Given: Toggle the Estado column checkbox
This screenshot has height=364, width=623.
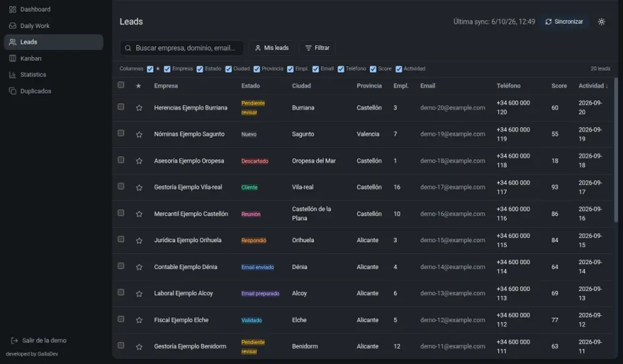Looking at the screenshot, I should coord(199,69).
